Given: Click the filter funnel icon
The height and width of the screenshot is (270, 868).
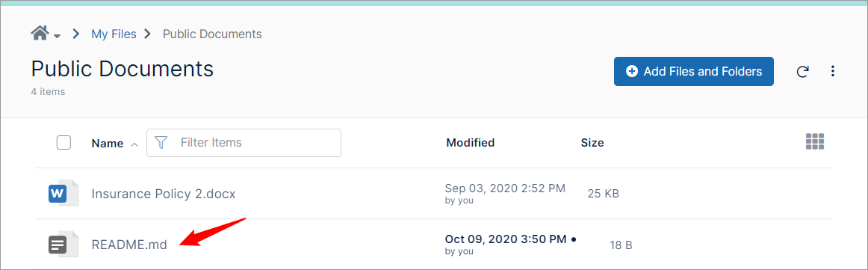Looking at the screenshot, I should [x=161, y=143].
